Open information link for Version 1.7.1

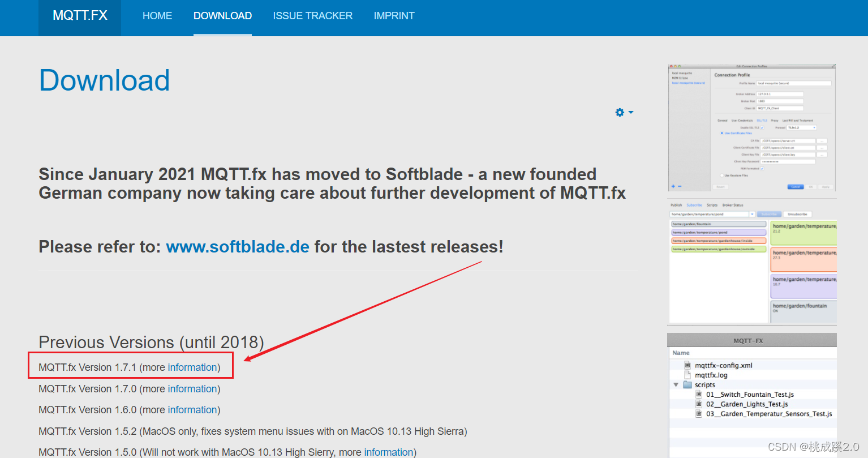192,367
